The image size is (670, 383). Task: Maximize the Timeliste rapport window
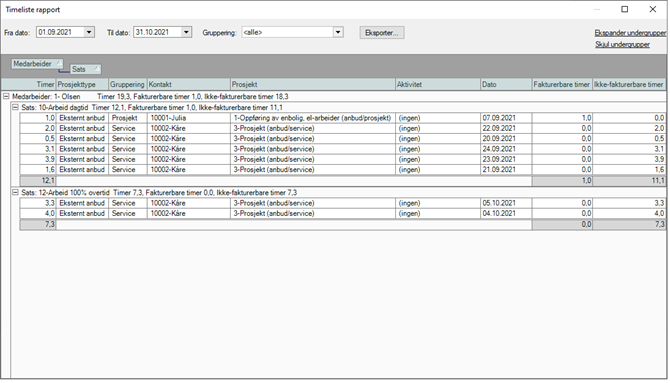click(624, 9)
